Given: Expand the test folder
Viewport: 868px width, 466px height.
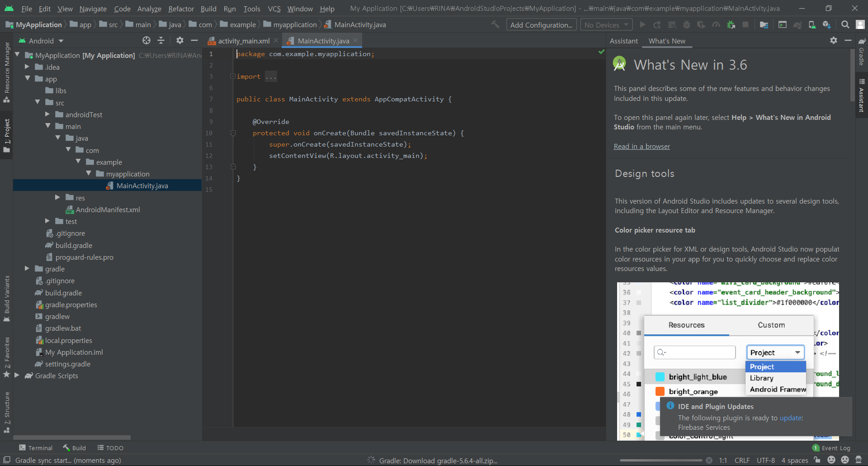Looking at the screenshot, I should pos(47,221).
